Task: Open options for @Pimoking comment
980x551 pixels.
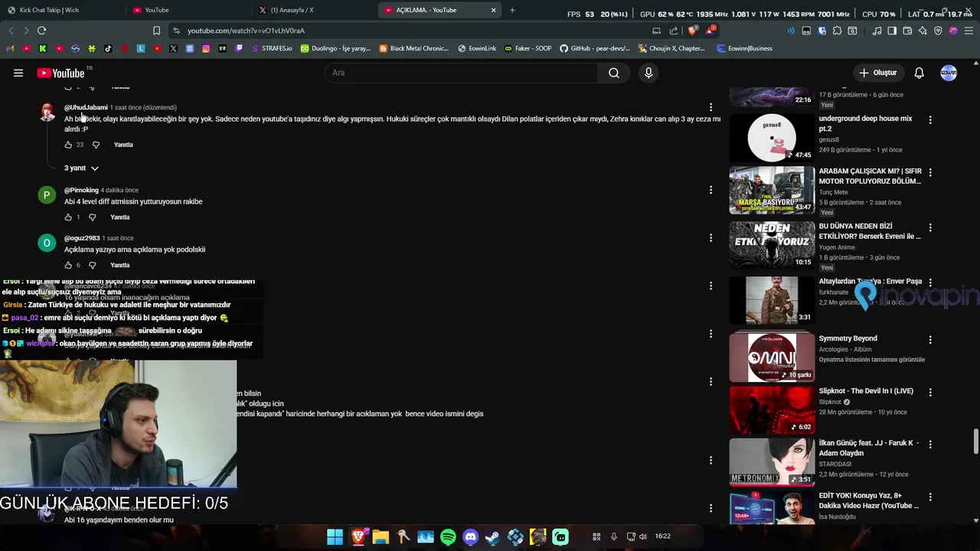Action: [x=710, y=190]
